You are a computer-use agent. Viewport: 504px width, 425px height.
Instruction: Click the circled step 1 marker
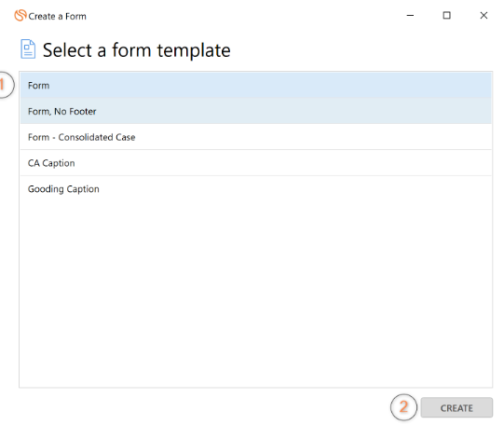pyautogui.click(x=5, y=85)
